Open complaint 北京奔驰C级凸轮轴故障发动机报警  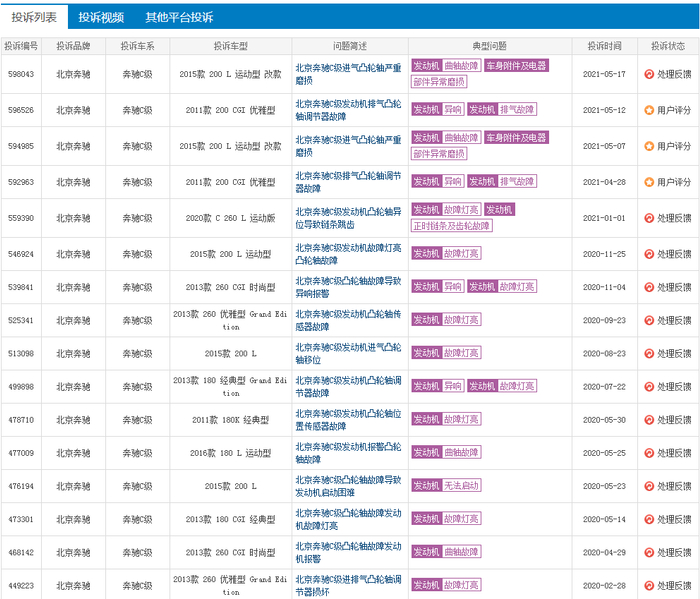(348, 553)
